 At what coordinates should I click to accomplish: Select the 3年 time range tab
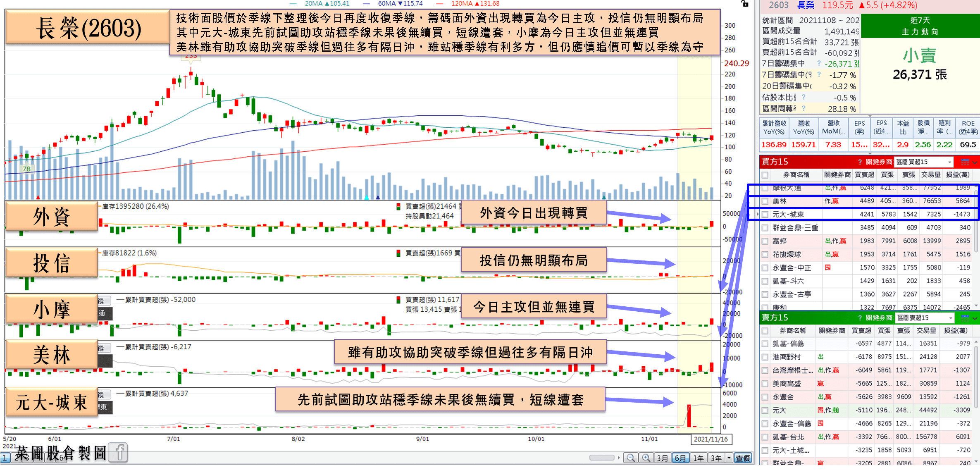716,458
